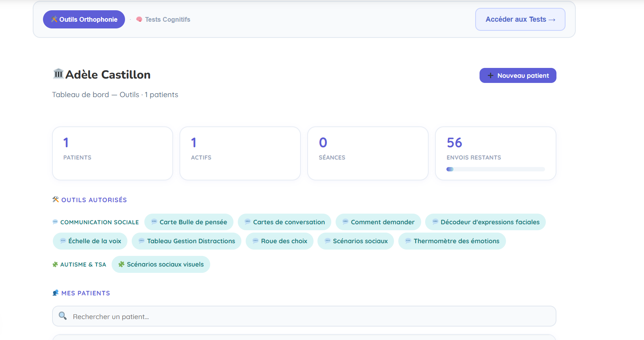Screen dimensions: 644x340
Task: Choose the Comment demander tool
Action: (378, 222)
